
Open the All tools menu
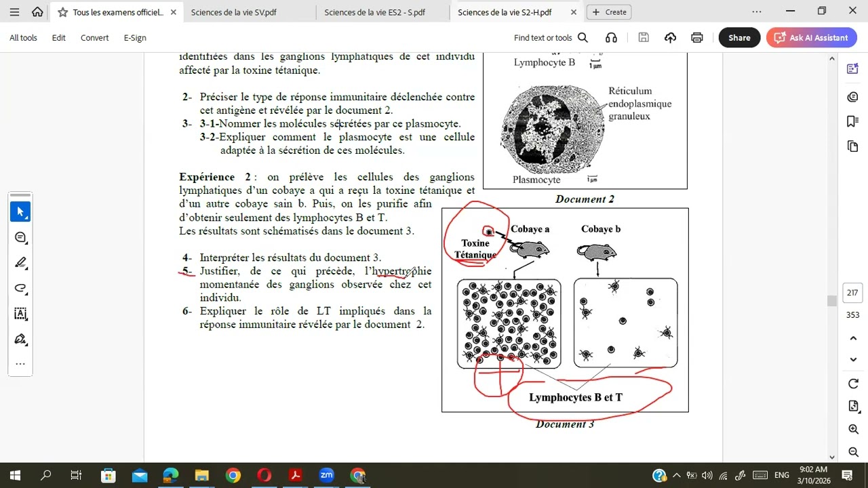point(23,38)
